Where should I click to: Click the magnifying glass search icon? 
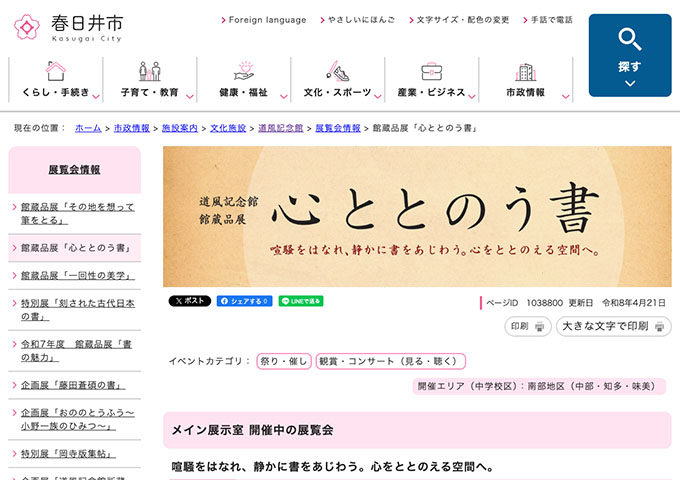630,39
